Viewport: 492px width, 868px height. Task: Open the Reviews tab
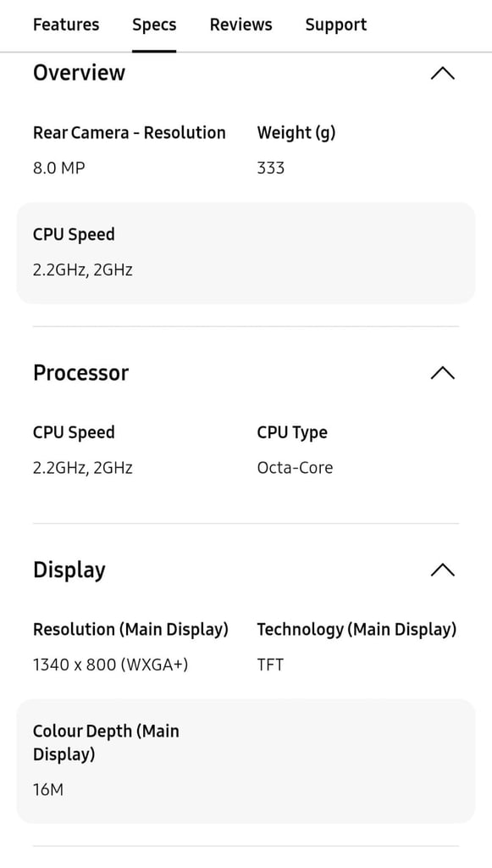(241, 25)
